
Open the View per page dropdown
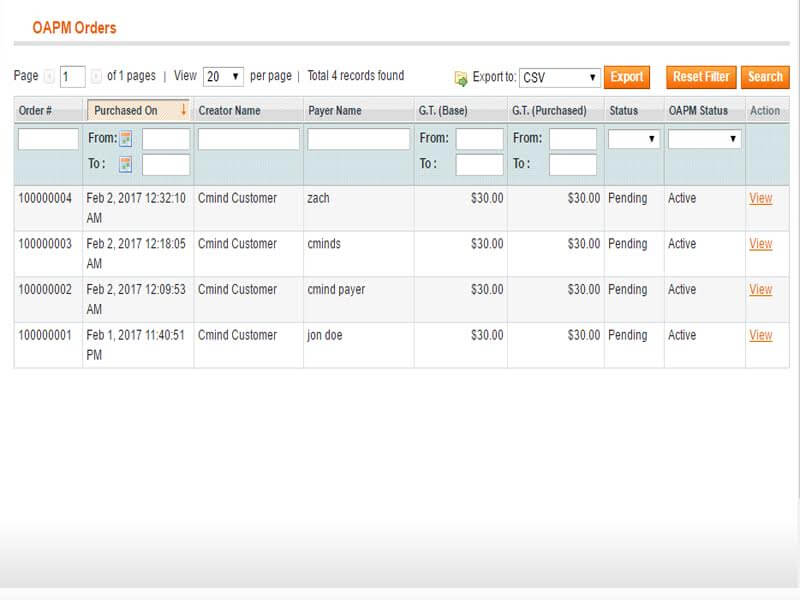(223, 76)
